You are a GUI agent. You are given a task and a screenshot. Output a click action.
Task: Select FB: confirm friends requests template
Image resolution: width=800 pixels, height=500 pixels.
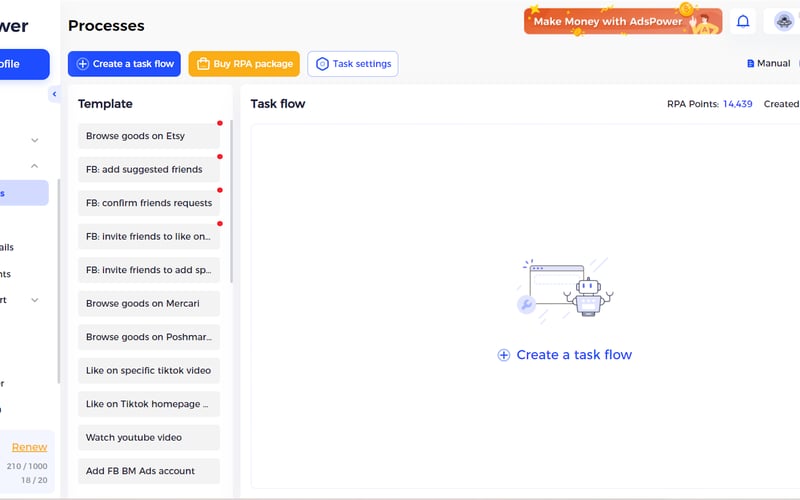pyautogui.click(x=149, y=203)
